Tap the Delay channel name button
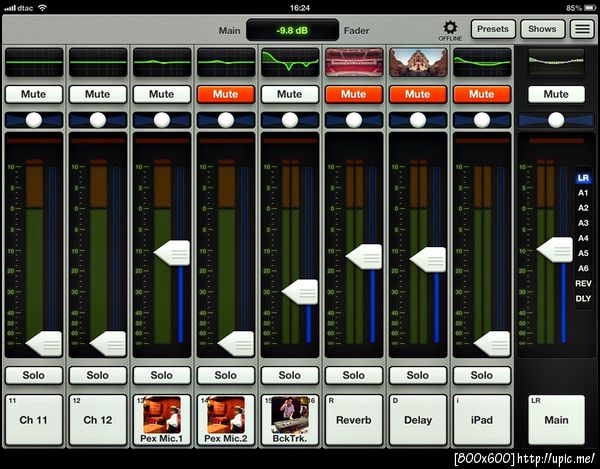 point(418,420)
